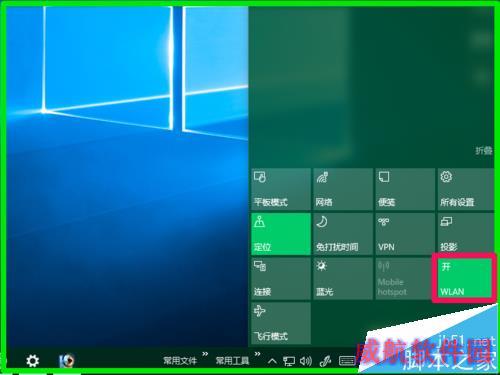
Task: Open the VPN tile
Action: (405, 234)
